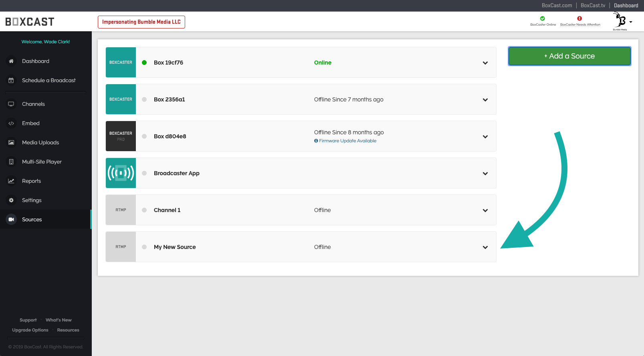Click the Embed code icon
Screen dimensions: 644x356
point(11,123)
